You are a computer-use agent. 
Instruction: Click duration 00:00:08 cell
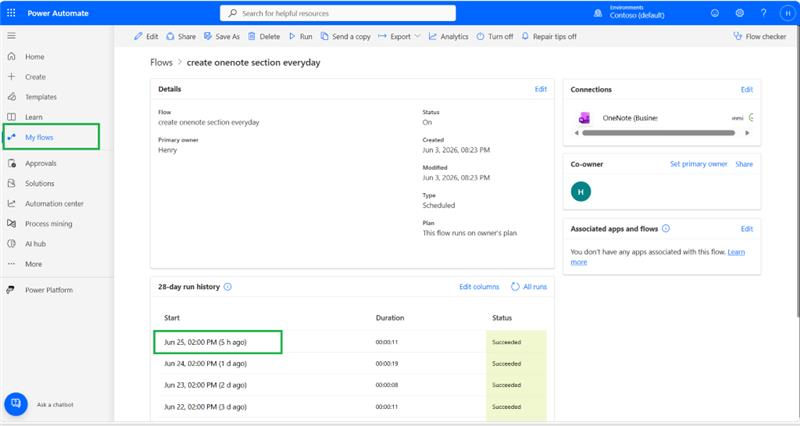387,385
